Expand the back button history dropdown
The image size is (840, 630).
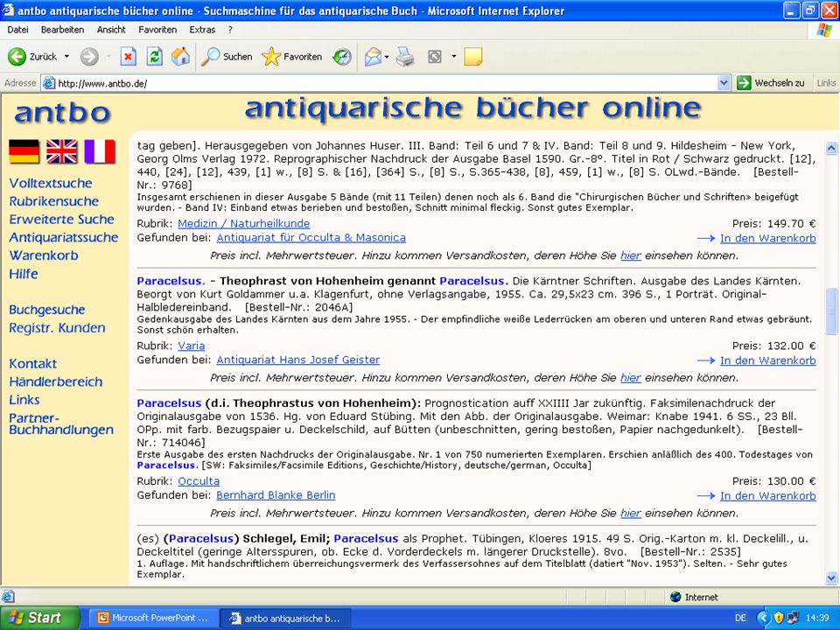click(67, 56)
